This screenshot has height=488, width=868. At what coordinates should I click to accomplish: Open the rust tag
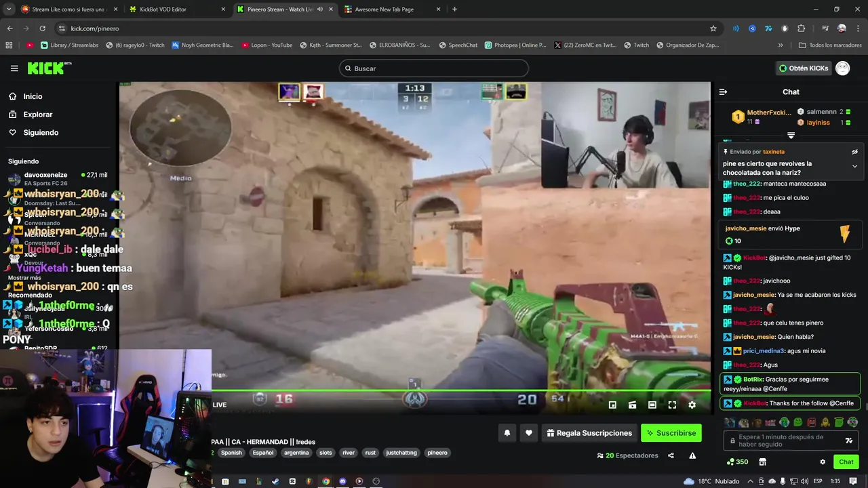click(x=370, y=453)
